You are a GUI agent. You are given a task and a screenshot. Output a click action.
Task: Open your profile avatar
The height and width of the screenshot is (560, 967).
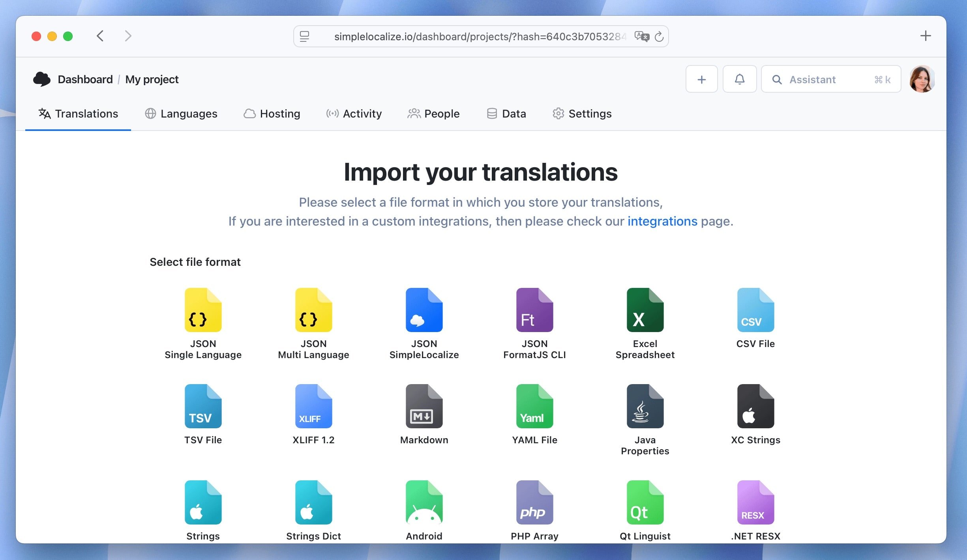[x=922, y=79]
